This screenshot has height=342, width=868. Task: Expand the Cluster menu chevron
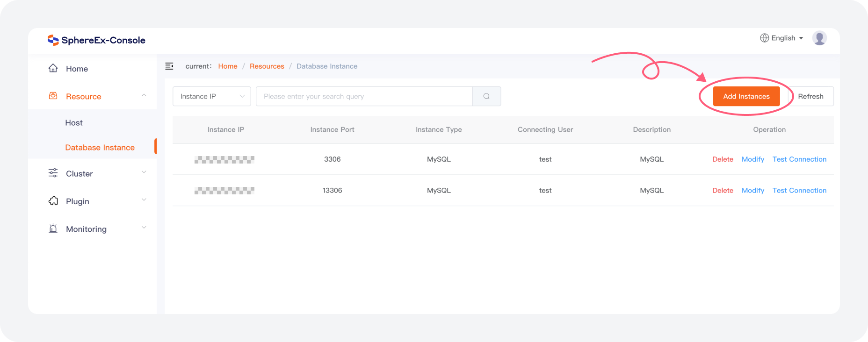click(x=144, y=172)
